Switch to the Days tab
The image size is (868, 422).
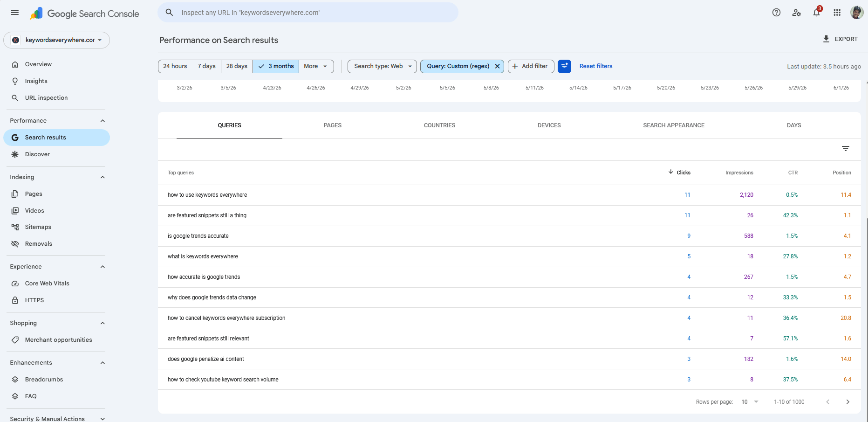pos(794,125)
